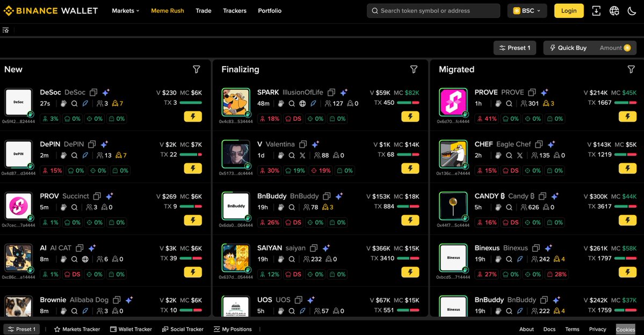Go to Meme Rush tab
This screenshot has height=335, width=644.
[x=168, y=11]
